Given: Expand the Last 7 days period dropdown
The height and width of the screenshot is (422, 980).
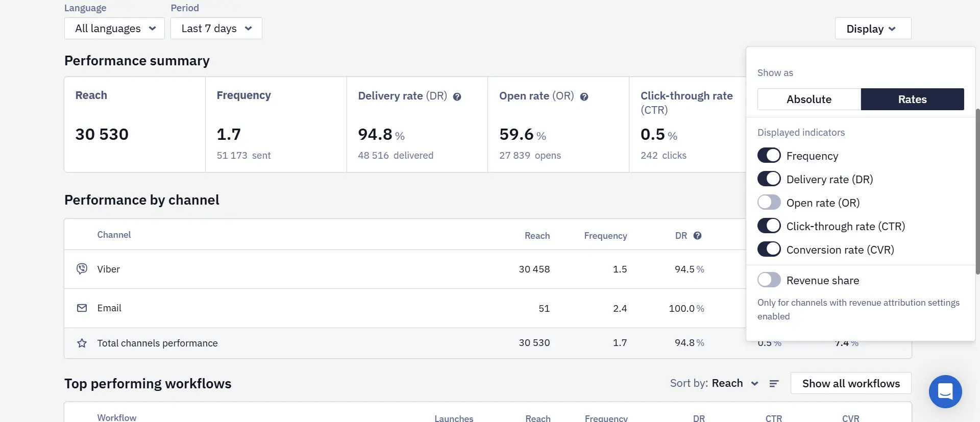Looking at the screenshot, I should [216, 29].
